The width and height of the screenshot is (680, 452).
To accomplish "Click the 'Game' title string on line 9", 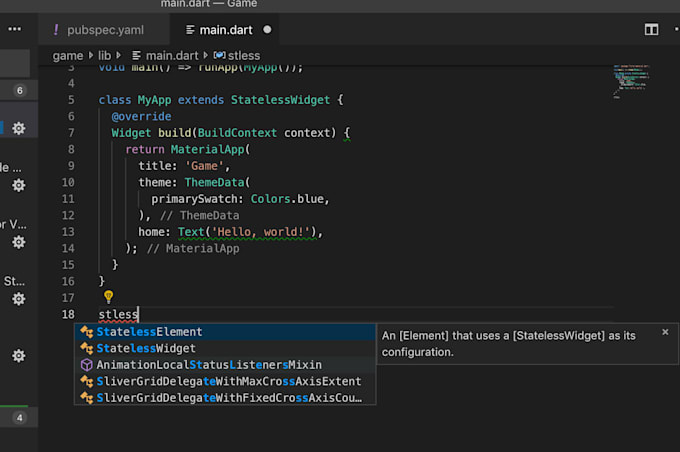I will click(x=204, y=166).
